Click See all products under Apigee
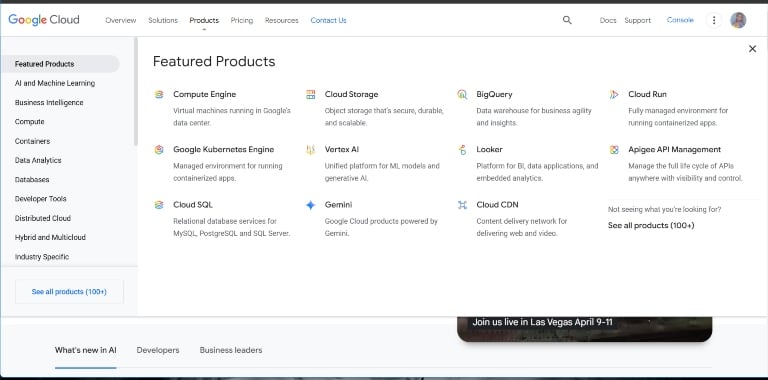This screenshot has width=768, height=380. [651, 225]
